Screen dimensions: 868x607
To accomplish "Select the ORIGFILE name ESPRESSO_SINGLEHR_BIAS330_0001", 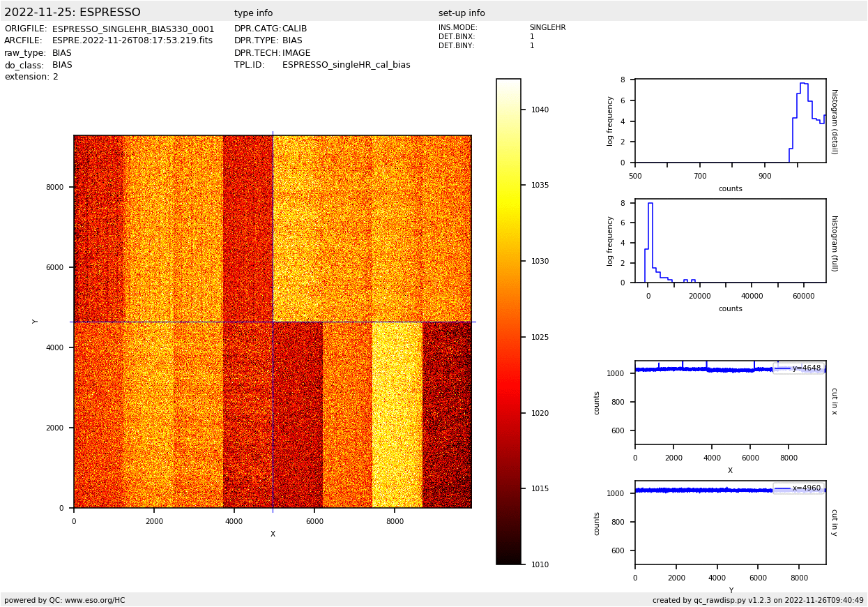I will point(133,29).
